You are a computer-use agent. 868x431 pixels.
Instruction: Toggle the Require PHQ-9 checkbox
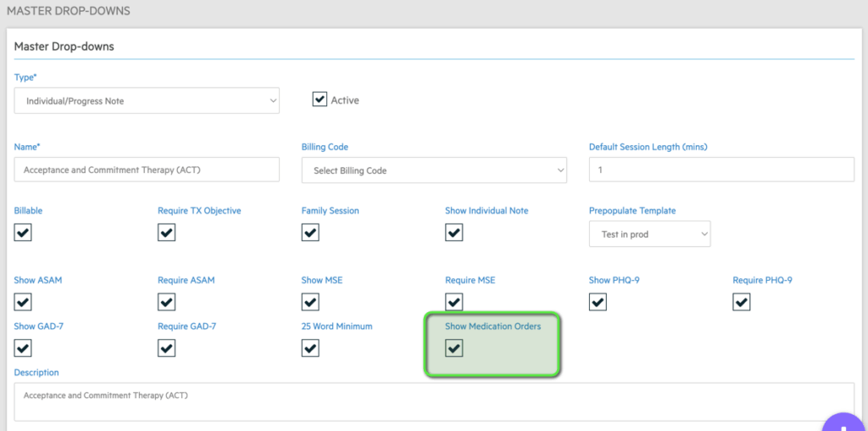[x=742, y=302]
